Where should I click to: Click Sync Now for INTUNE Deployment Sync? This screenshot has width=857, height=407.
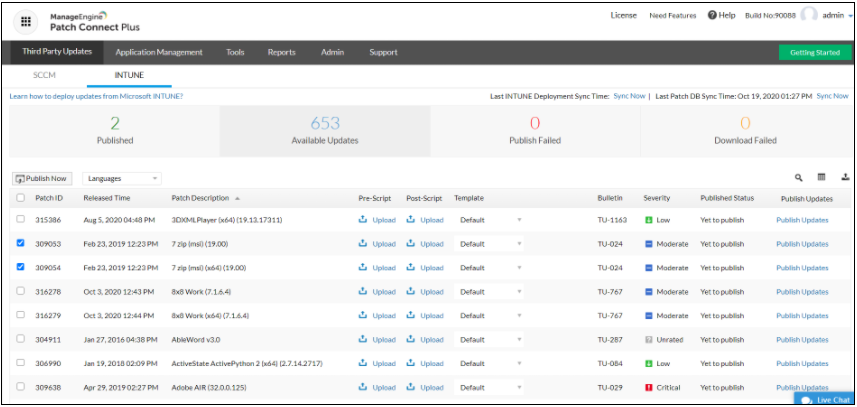tap(629, 96)
